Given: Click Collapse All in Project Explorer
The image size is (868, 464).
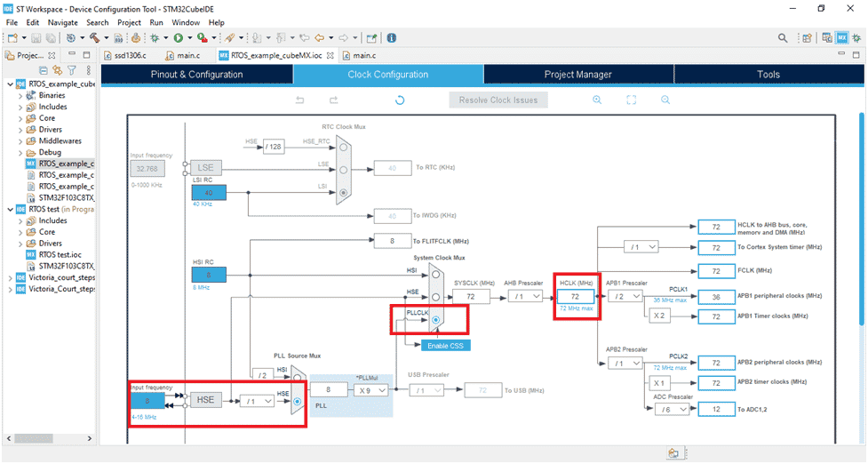Looking at the screenshot, I should pos(44,70).
